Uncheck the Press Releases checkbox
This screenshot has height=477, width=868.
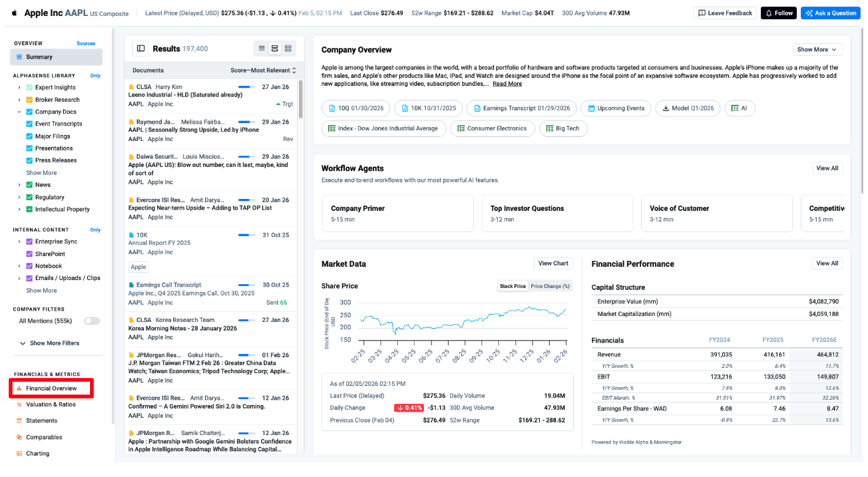29,160
